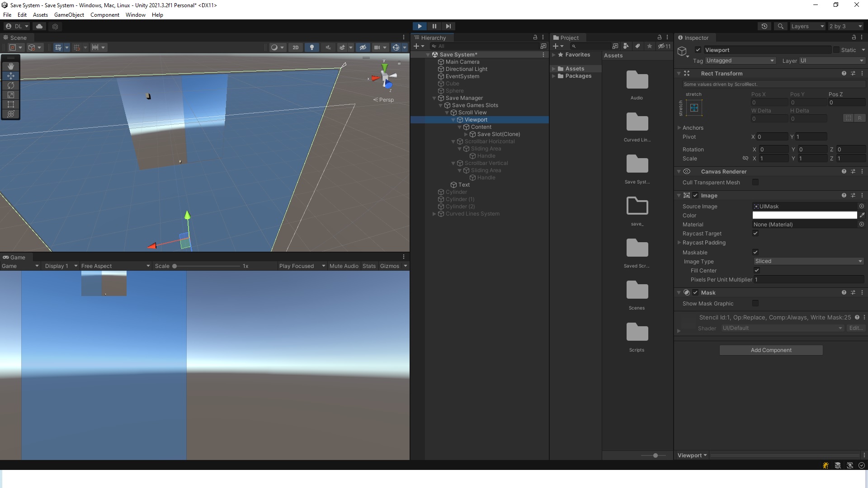Switch the Scene view to 2D mode

pos(295,47)
